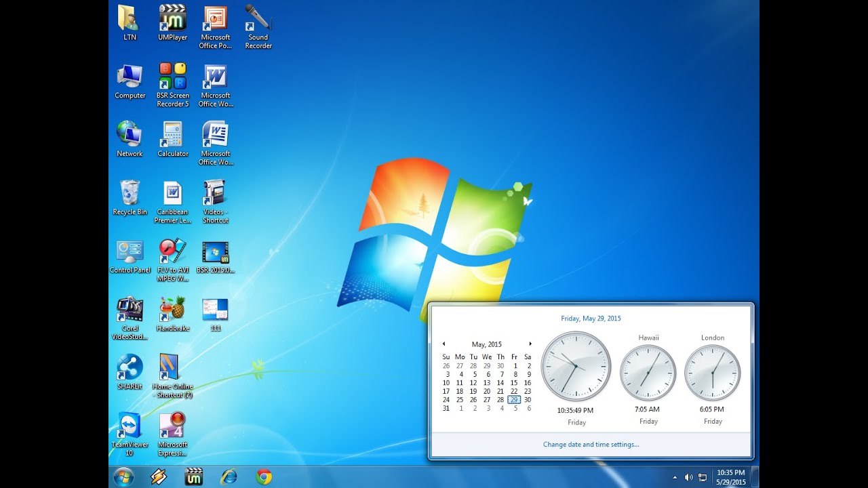Click the Hawaii clock face
This screenshot has width=868, height=488.
[648, 373]
